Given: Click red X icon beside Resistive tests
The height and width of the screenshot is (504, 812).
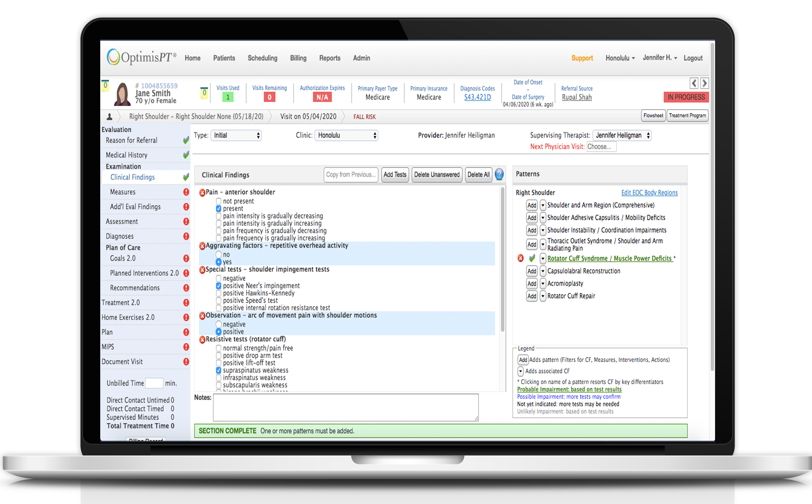Looking at the screenshot, I should (202, 340).
